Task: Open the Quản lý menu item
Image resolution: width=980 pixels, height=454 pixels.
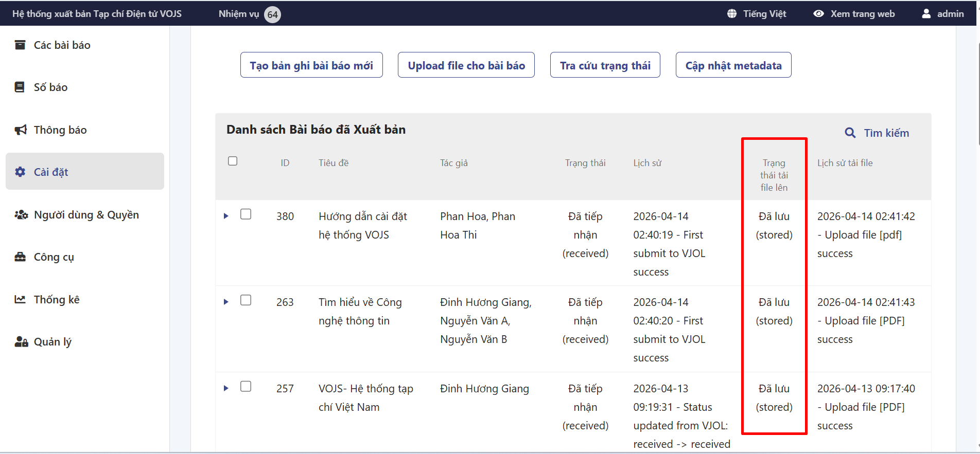Action: tap(52, 342)
